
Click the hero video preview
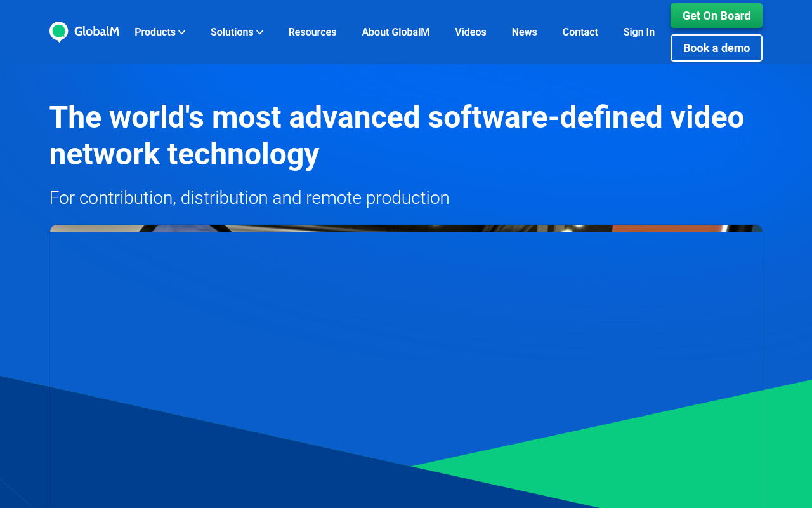coord(406,366)
